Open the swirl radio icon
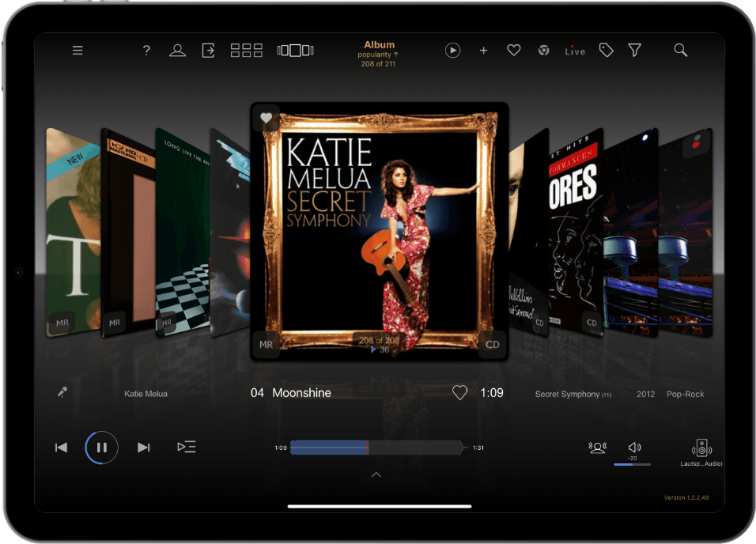756x544 pixels. point(544,50)
